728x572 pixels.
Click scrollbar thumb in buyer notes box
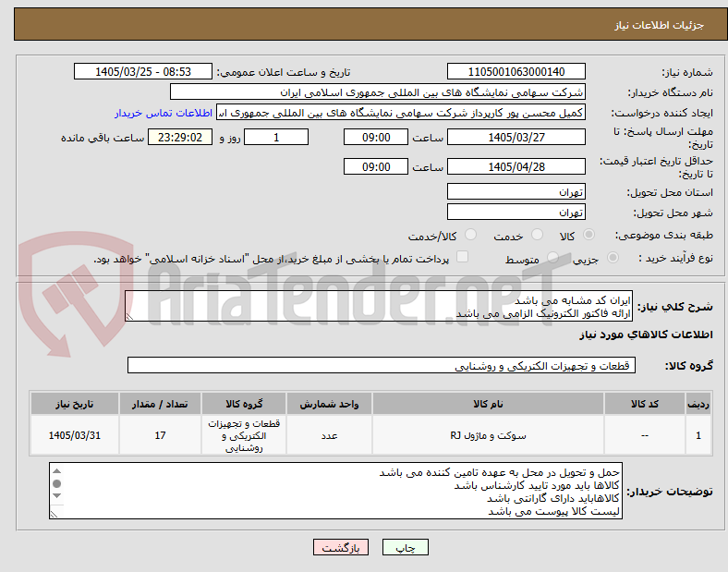[56, 484]
